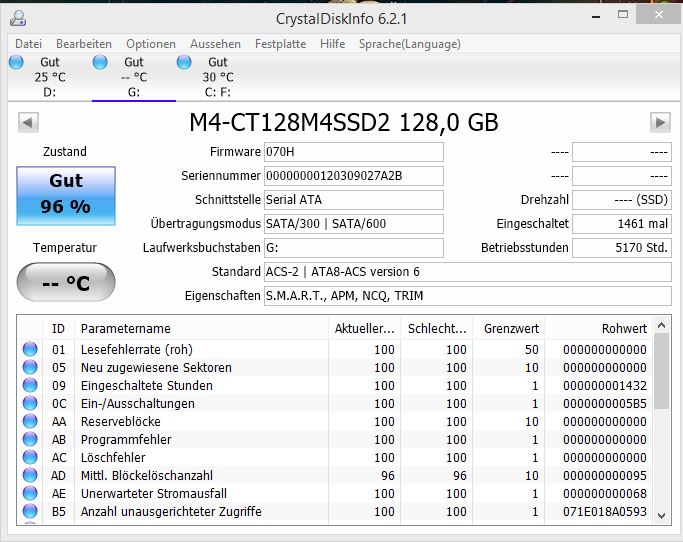Click the CrystalDiskInfo app icon in title bar
The width and height of the screenshot is (683, 542).
pyautogui.click(x=18, y=18)
